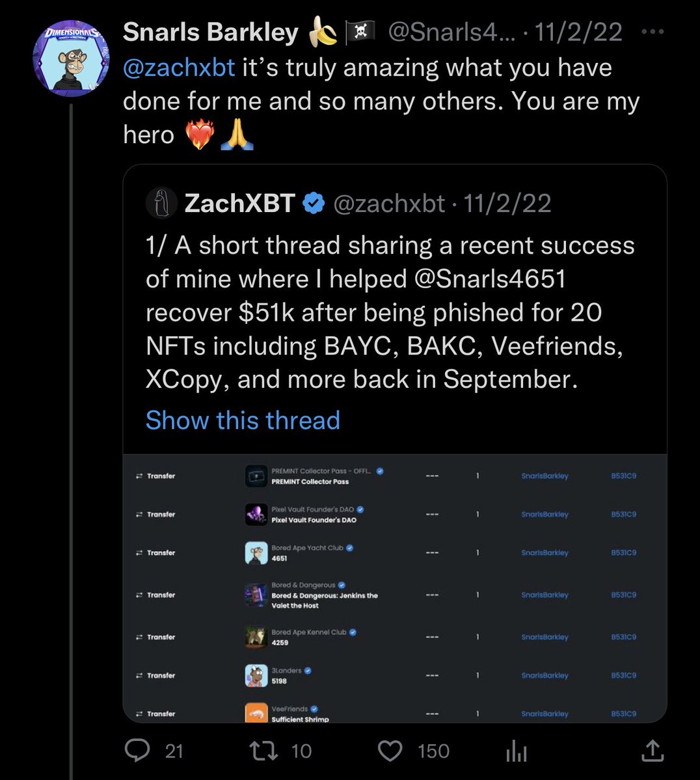Open the tweet analytics bar chart icon
Screen dimensions: 700x780
(x=517, y=752)
